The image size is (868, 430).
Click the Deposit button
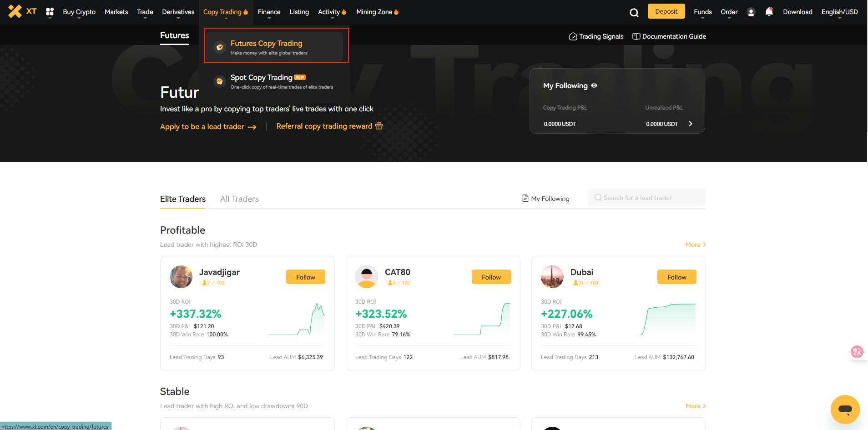[666, 11]
